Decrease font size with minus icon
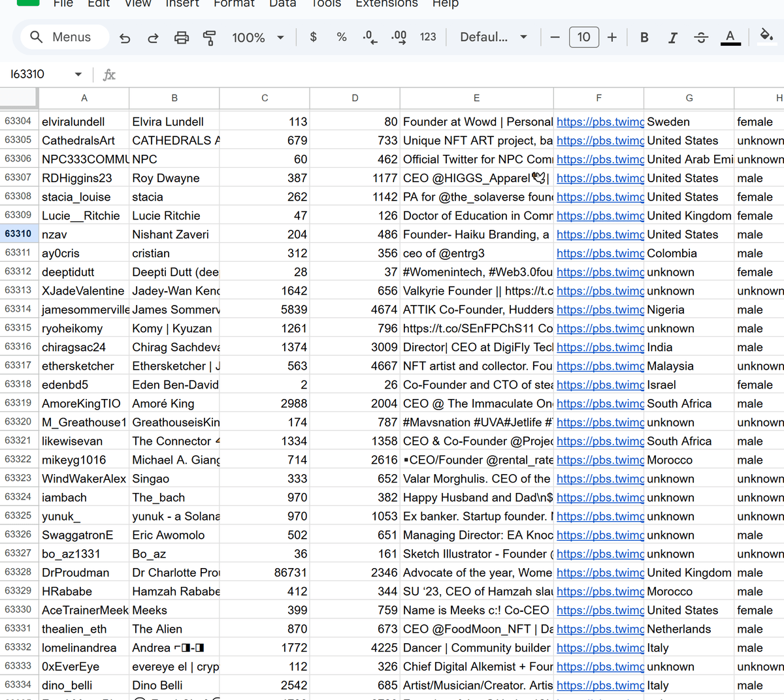 point(555,37)
